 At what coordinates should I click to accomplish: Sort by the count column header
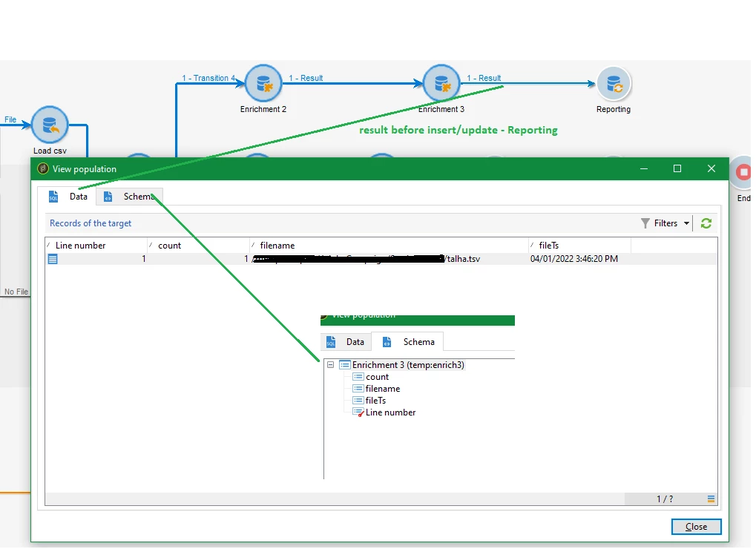[199, 246]
